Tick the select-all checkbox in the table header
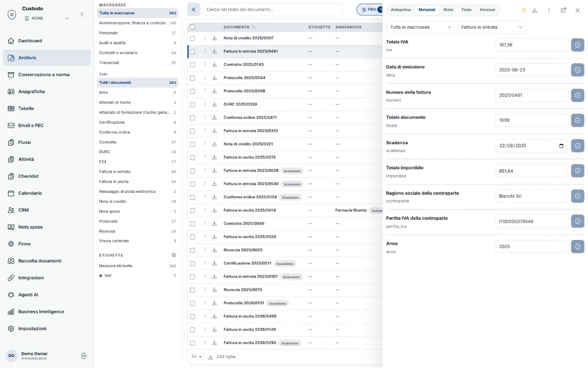 (193, 27)
